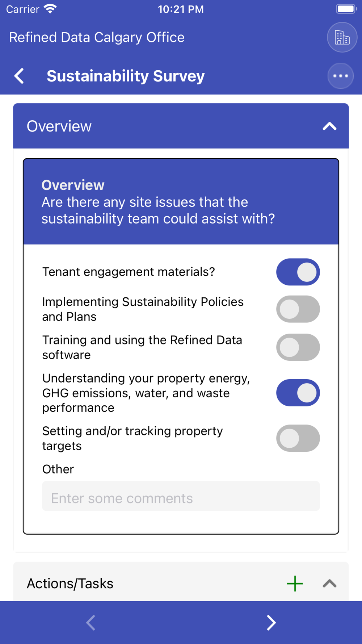Viewport: 362px width, 644px height.
Task: Enable Implementing Sustainability Policies and Plans
Action: tap(298, 309)
